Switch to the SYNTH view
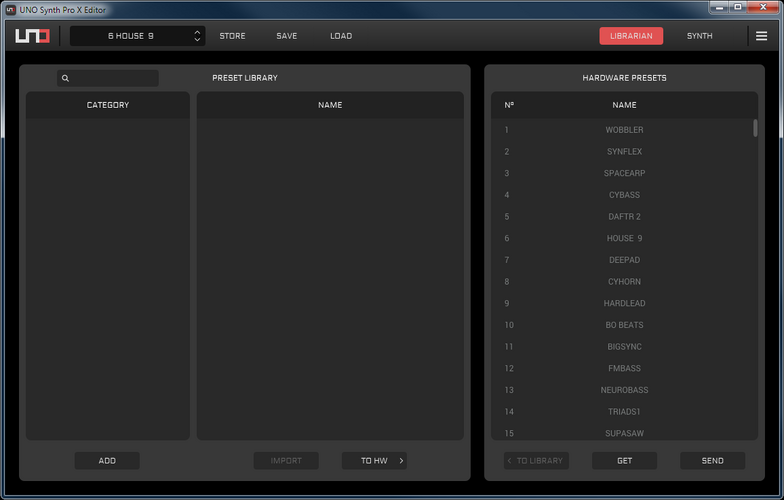The width and height of the screenshot is (784, 500). point(700,36)
